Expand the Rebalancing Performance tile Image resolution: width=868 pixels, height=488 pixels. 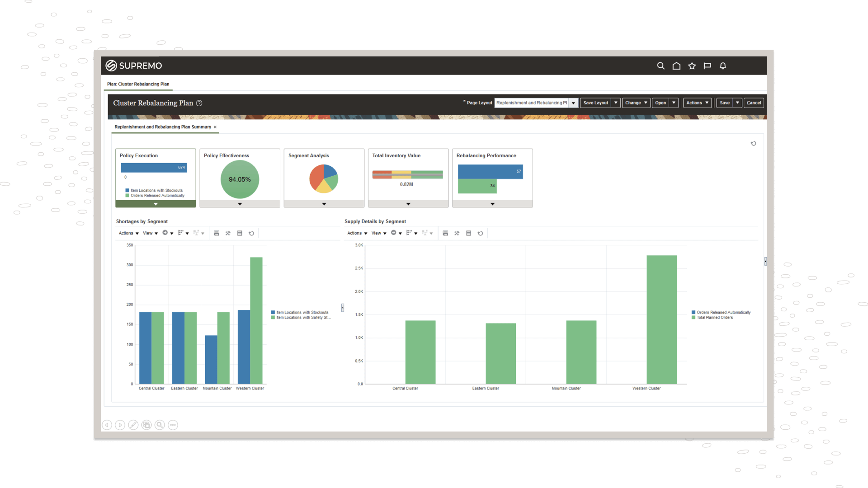492,204
